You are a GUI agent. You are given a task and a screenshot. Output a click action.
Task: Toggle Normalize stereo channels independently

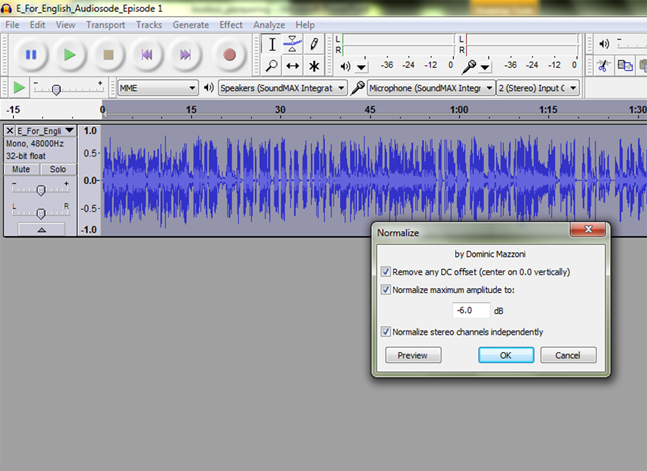[x=386, y=332]
